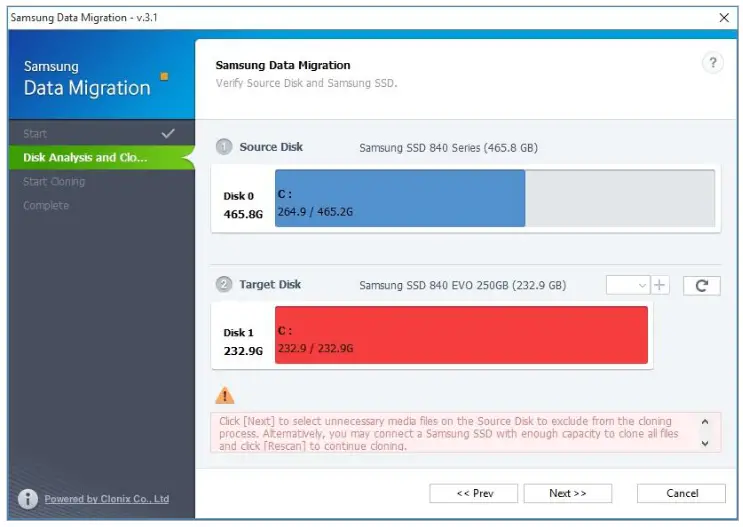Click the Target Disk number 2 badge

(224, 284)
